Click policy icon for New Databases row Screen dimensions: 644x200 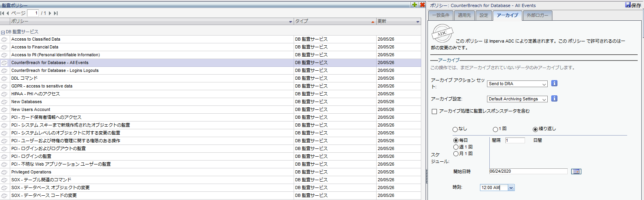coord(4,102)
